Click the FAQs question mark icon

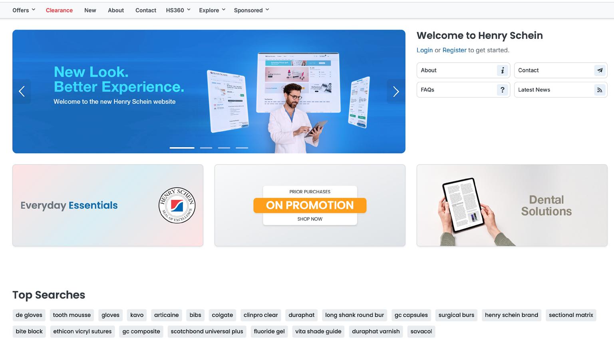pyautogui.click(x=503, y=90)
